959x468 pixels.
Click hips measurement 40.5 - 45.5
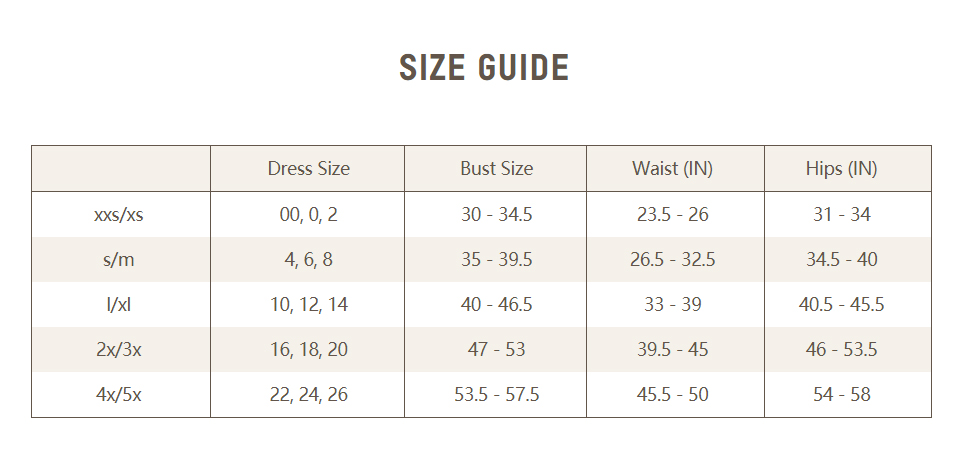click(841, 305)
